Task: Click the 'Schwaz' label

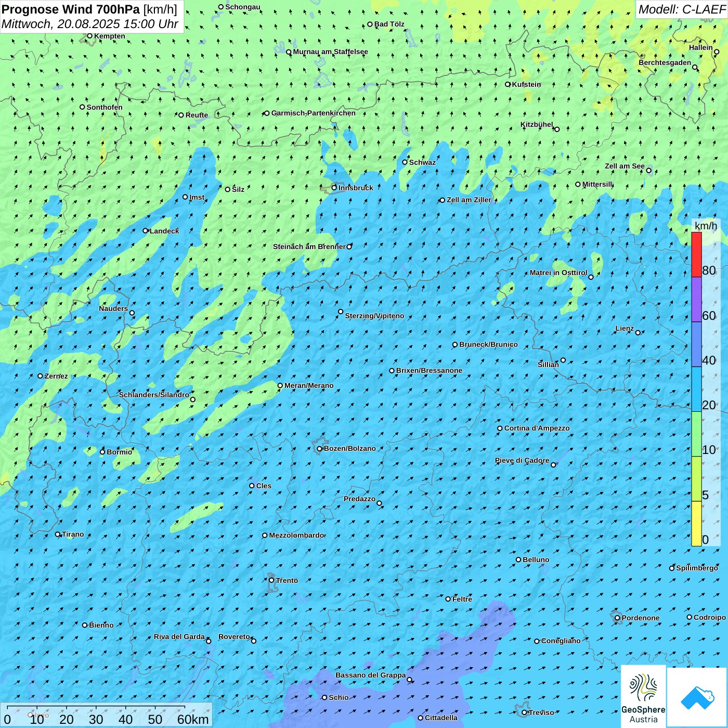Action: 422,162
